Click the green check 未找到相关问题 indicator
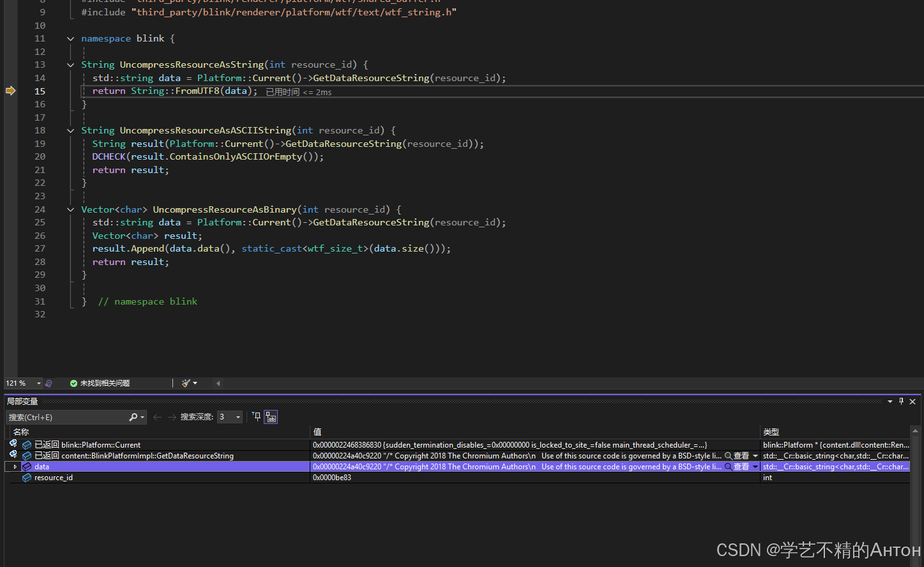Screen dimensions: 924x567 click(x=99, y=382)
